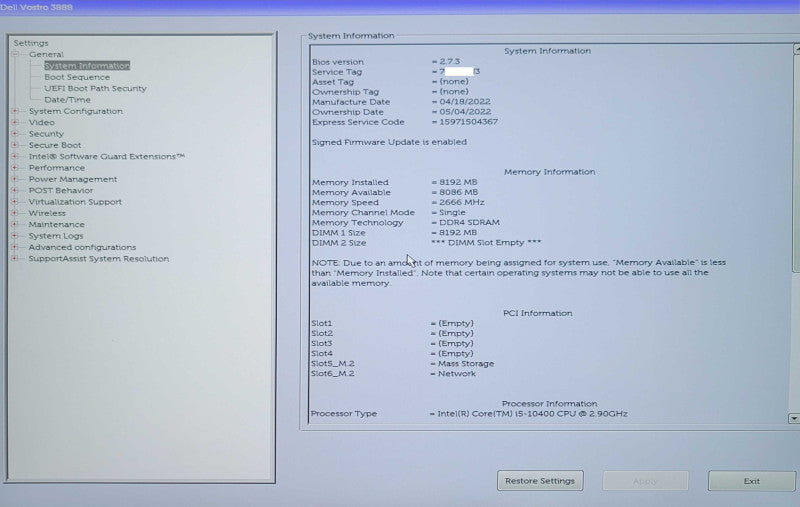The image size is (800, 507).
Task: Select the System Configuration label
Action: [76, 111]
